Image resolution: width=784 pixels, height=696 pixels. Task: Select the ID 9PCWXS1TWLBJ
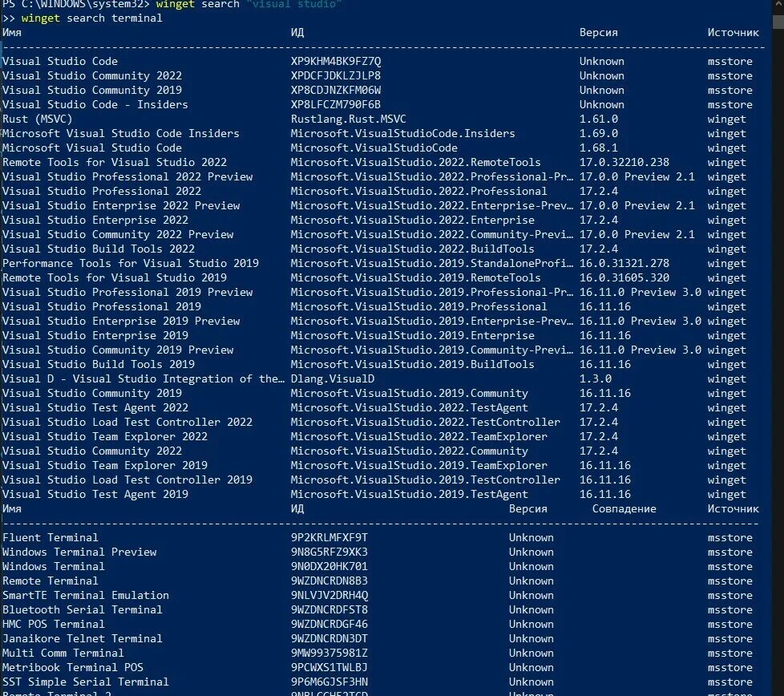329,668
